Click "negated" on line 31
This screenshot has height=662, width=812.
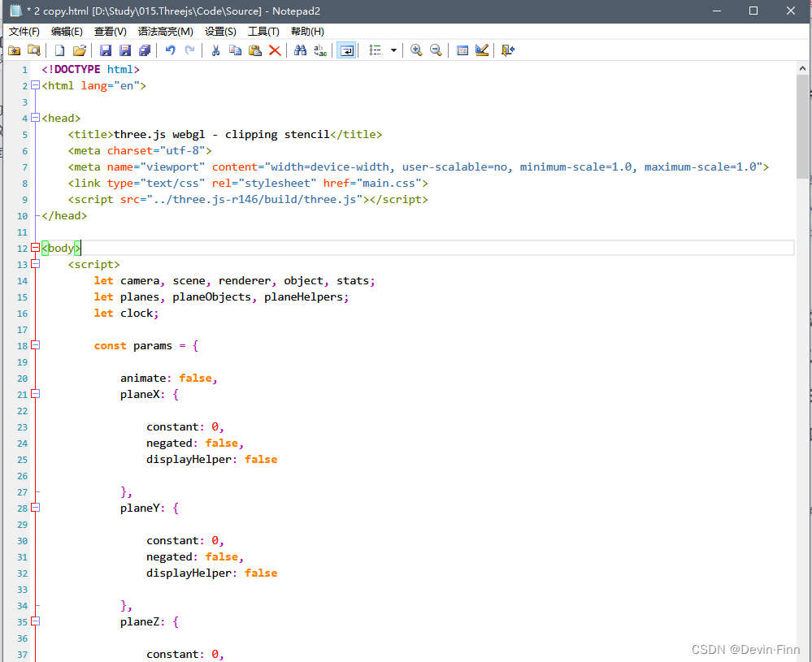169,557
